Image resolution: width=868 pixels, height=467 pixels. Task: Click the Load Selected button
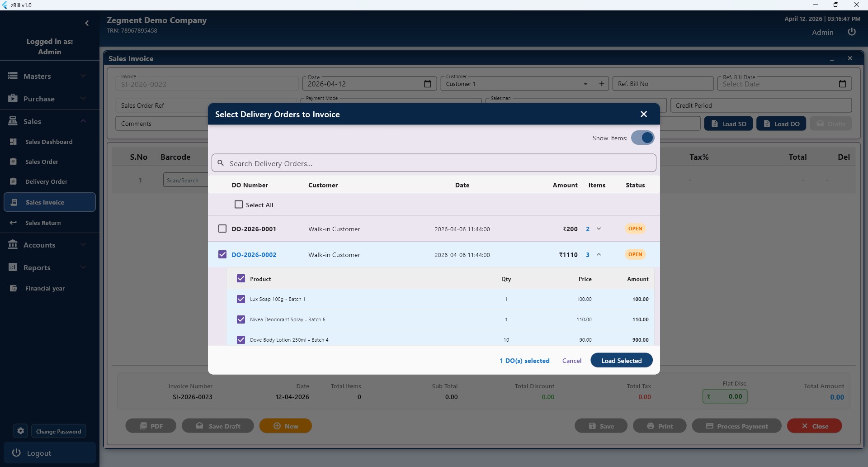coord(621,361)
